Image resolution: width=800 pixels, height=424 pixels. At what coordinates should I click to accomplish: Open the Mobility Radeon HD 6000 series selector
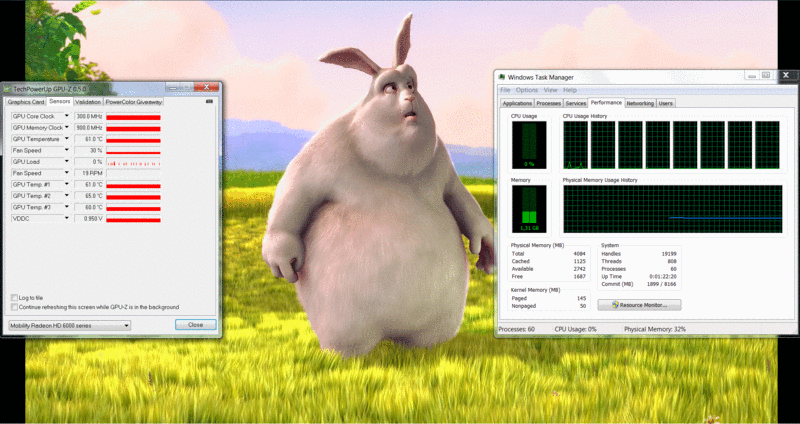point(70,326)
